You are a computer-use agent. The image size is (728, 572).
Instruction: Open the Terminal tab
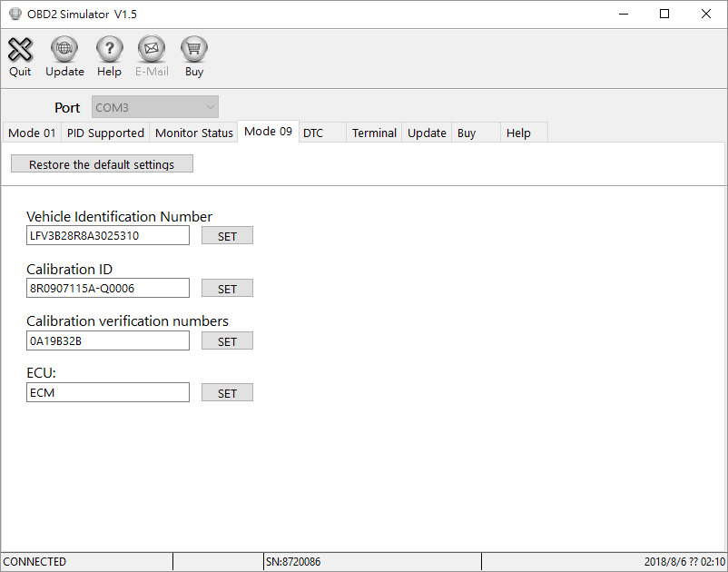click(373, 133)
